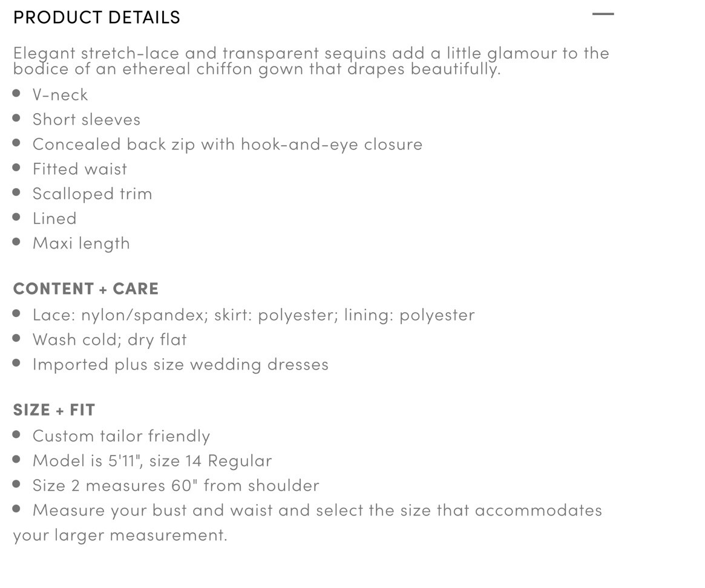Click the V-neck bullet item
This screenshot has width=705, height=588.
click(61, 95)
